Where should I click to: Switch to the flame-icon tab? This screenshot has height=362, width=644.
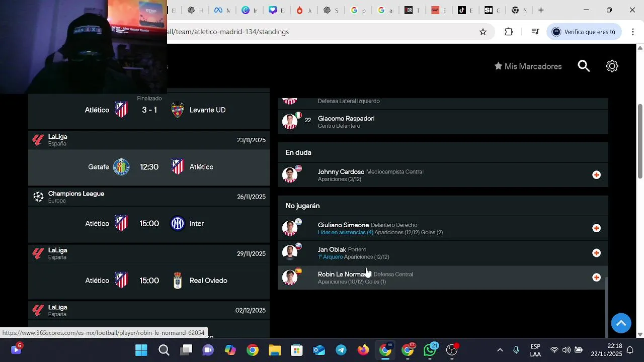point(303,10)
